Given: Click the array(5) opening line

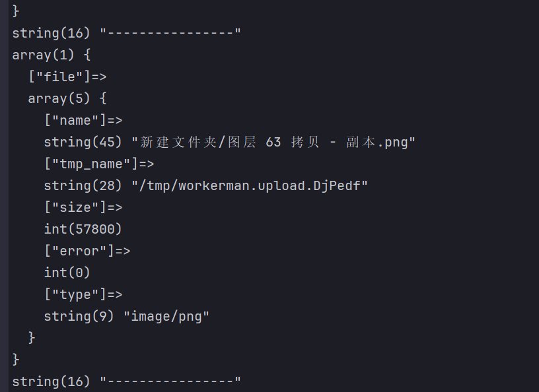Looking at the screenshot, I should (67, 98).
